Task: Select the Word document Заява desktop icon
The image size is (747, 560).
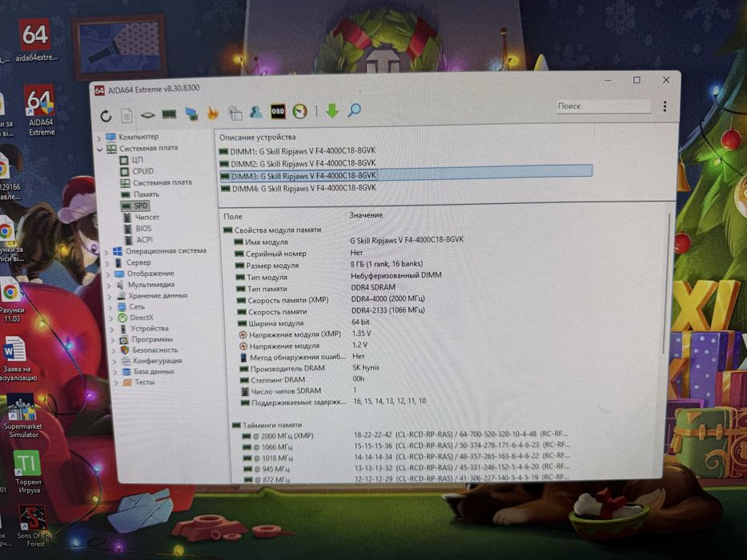Action: (x=18, y=358)
